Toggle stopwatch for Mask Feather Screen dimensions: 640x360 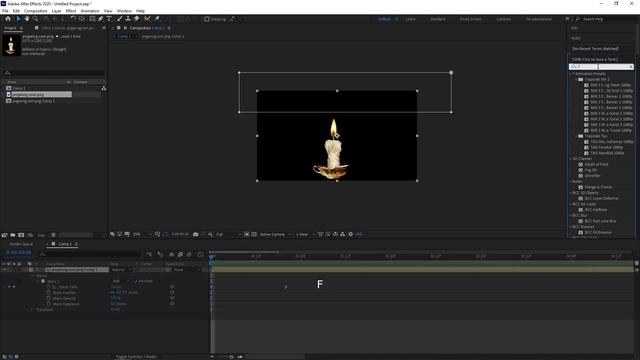click(x=49, y=293)
